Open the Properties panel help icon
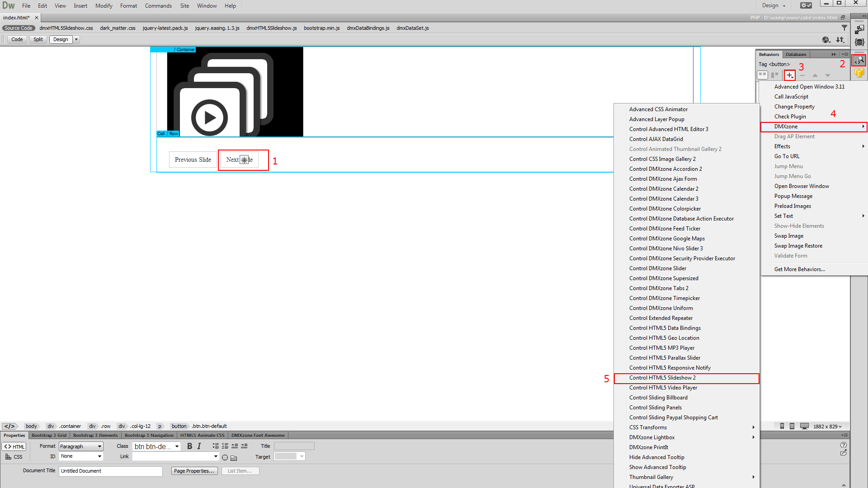Viewport: 868px width, 488px height. [x=844, y=445]
